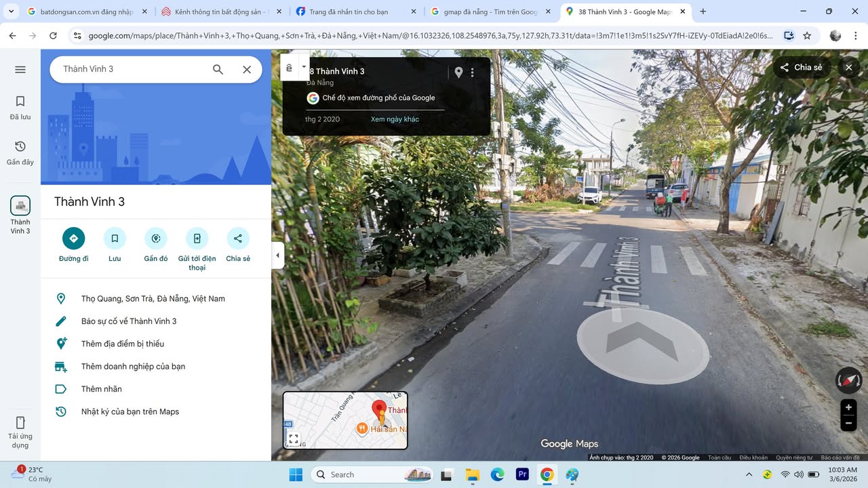Click the zoom in plus button
Image resolution: width=868 pixels, height=488 pixels.
point(848,407)
